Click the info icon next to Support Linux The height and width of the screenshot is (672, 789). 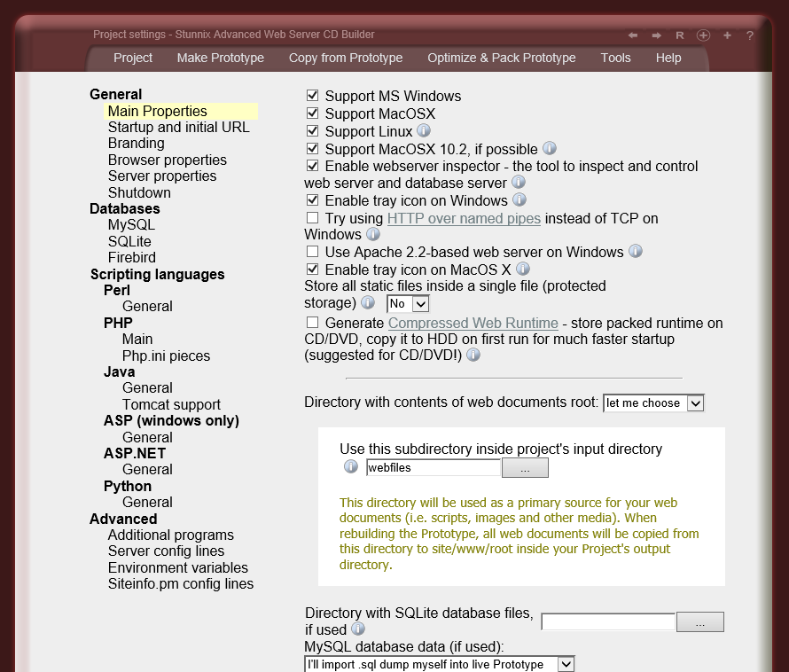coord(424,130)
